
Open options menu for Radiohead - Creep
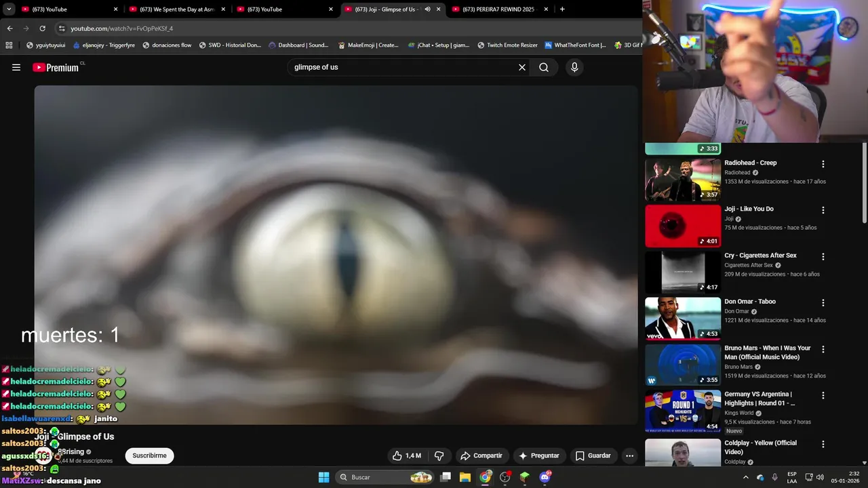tap(823, 164)
